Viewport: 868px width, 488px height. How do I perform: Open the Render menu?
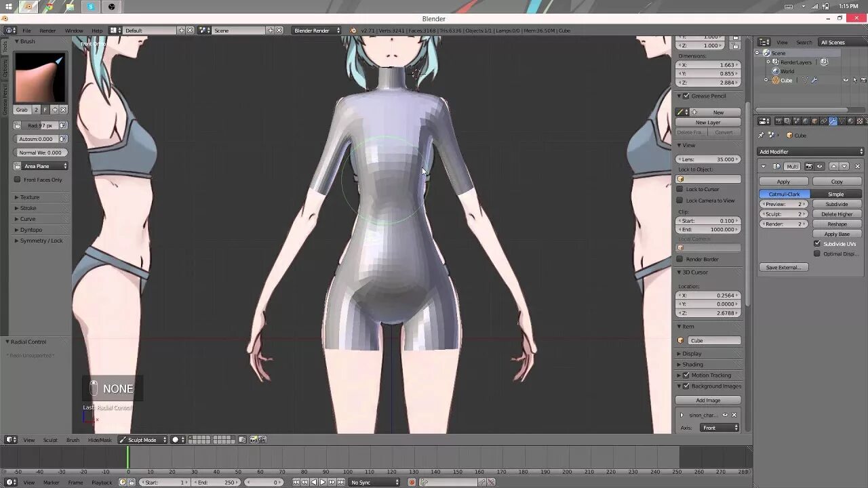pyautogui.click(x=47, y=30)
